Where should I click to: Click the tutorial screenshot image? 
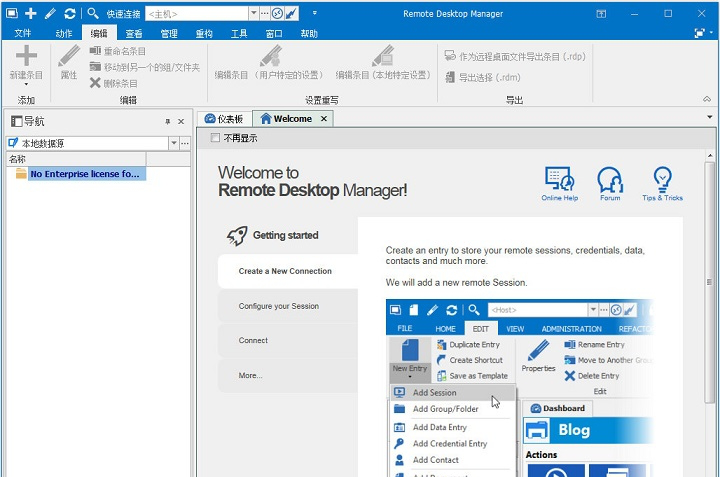pos(520,388)
